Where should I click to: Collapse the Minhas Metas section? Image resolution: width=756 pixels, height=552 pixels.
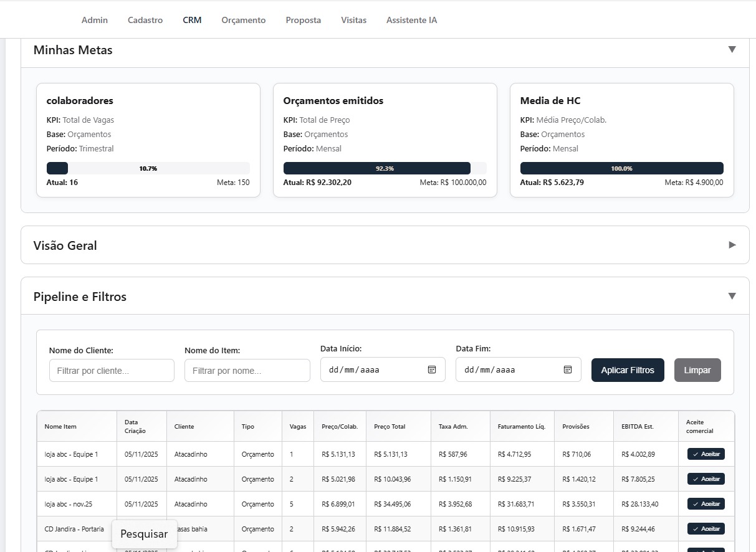[x=732, y=50]
